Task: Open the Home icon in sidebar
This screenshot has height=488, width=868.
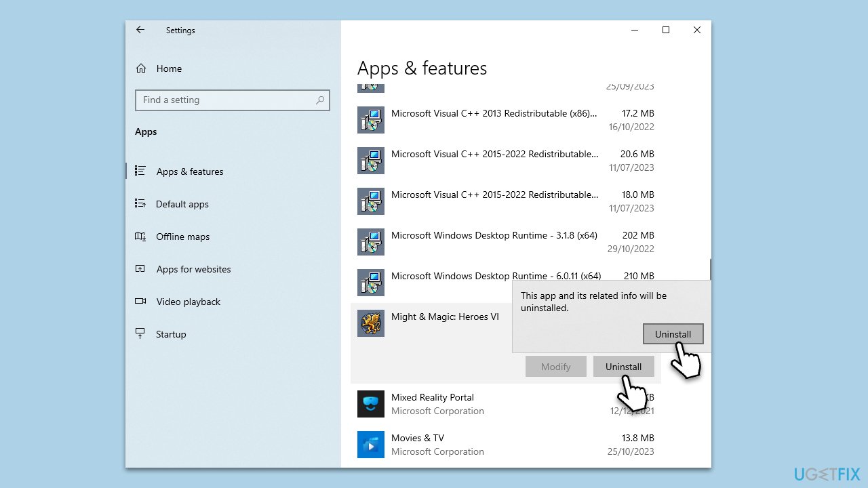Action: (141, 68)
